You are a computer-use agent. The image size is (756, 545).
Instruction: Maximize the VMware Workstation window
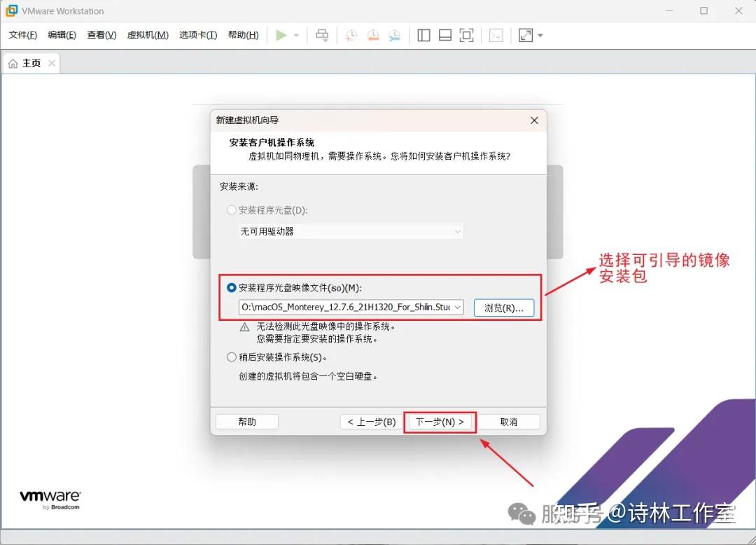tap(704, 11)
